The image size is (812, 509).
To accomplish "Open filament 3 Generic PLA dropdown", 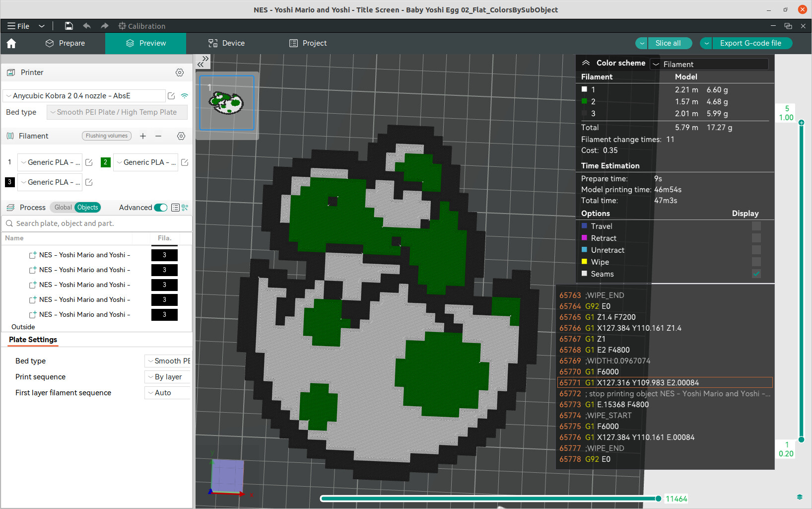I will [x=50, y=182].
